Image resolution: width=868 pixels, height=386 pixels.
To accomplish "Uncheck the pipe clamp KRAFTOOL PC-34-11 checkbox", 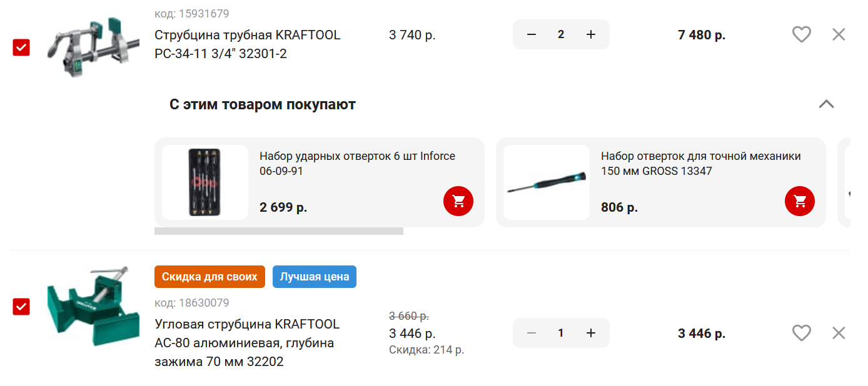I will coord(21,47).
